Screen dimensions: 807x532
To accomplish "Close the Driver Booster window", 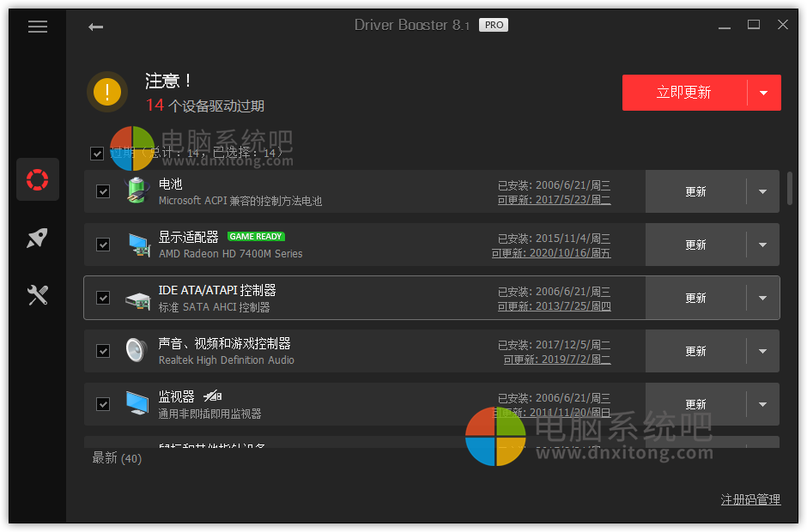I will pyautogui.click(x=783, y=24).
